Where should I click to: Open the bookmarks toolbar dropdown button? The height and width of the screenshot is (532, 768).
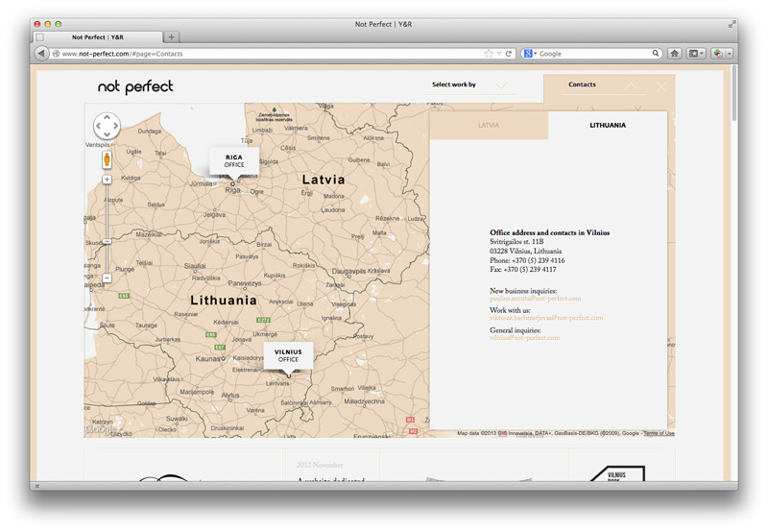pos(695,54)
